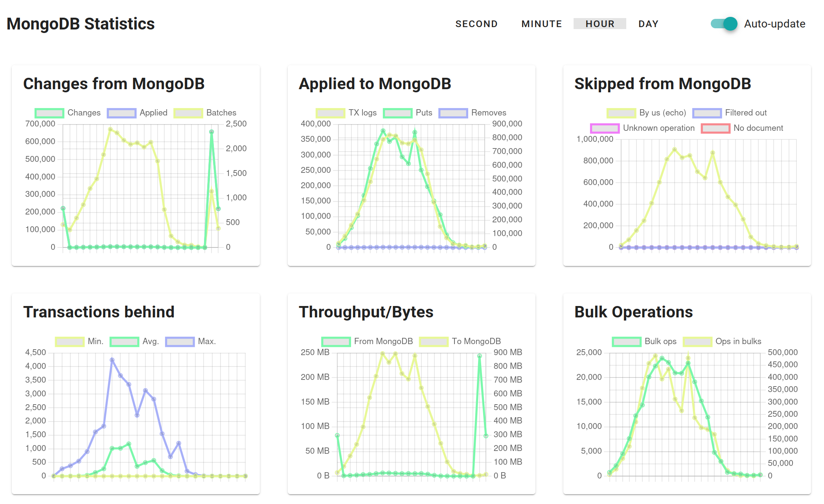Image resolution: width=824 pixels, height=504 pixels.
Task: Click the Ops in bulks legend label
Action: pos(738,341)
